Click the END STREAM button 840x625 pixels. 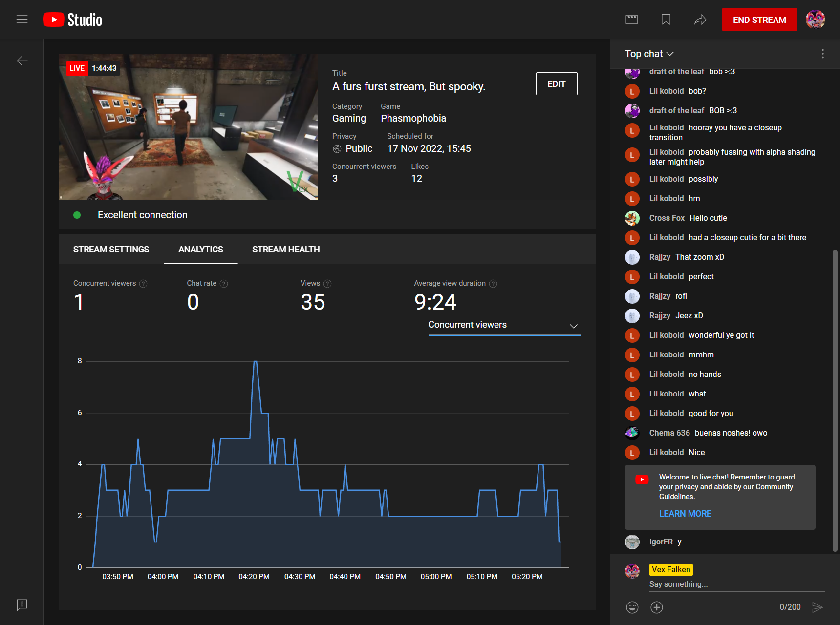(x=759, y=20)
